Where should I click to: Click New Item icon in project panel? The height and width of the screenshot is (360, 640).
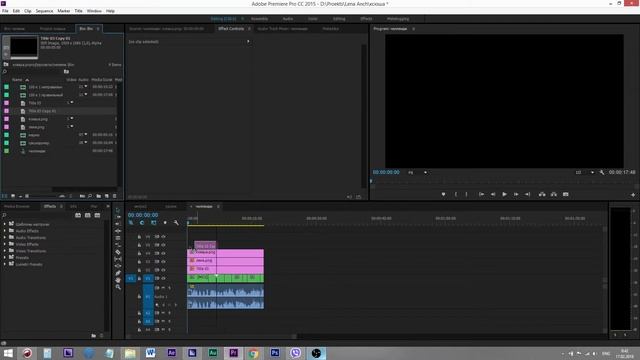point(107,196)
